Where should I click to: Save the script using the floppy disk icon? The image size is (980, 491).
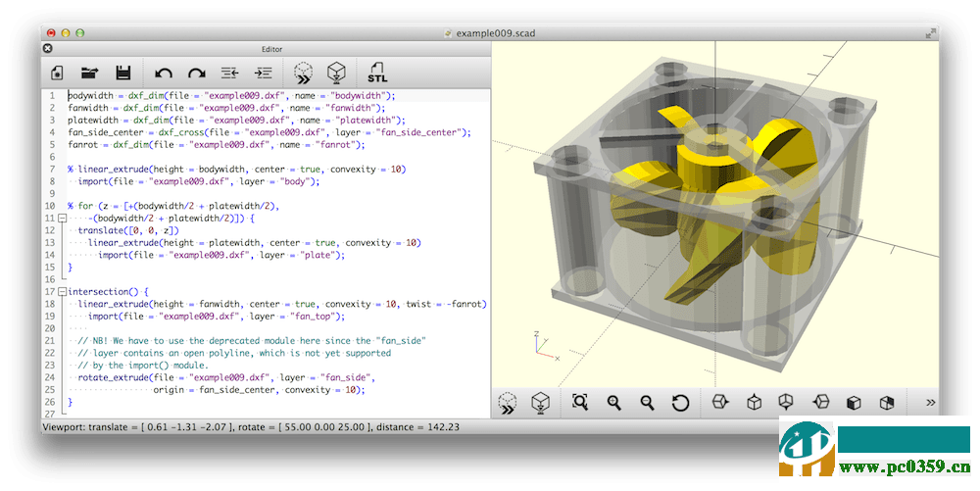click(x=123, y=73)
